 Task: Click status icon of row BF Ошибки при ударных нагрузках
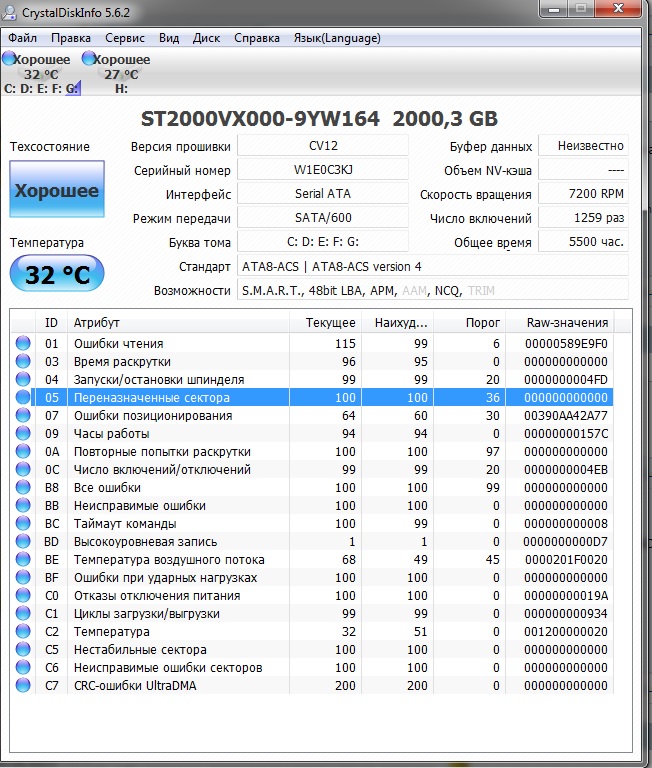pos(23,577)
